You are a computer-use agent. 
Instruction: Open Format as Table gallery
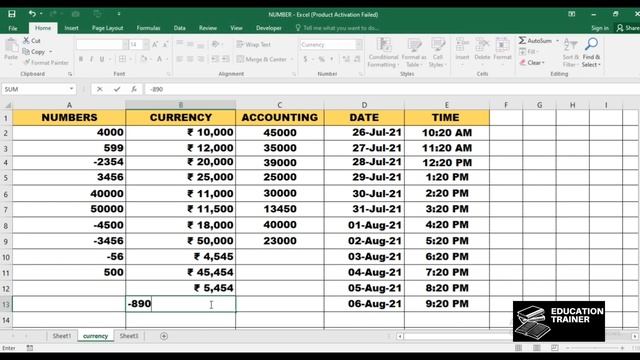[414, 53]
